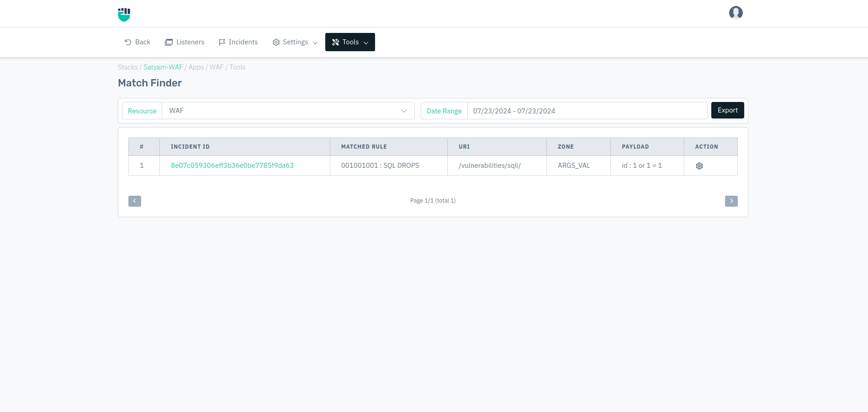
Task: Open incident 8e07c059306eff3b36e0be7785f9da63
Action: pyautogui.click(x=232, y=166)
